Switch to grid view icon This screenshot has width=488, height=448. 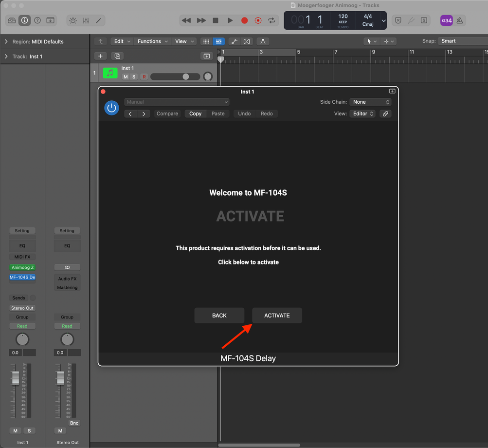tap(206, 41)
